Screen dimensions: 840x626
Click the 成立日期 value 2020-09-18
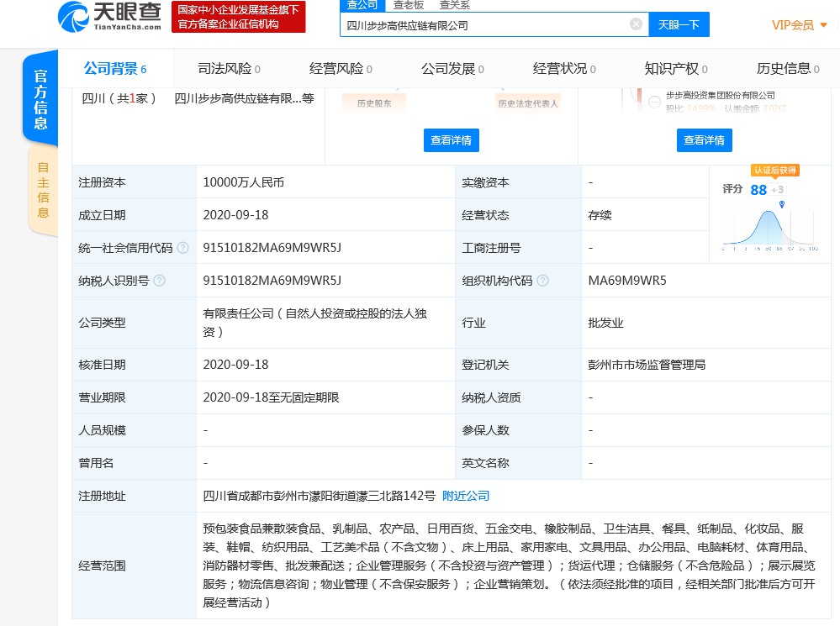(x=235, y=215)
